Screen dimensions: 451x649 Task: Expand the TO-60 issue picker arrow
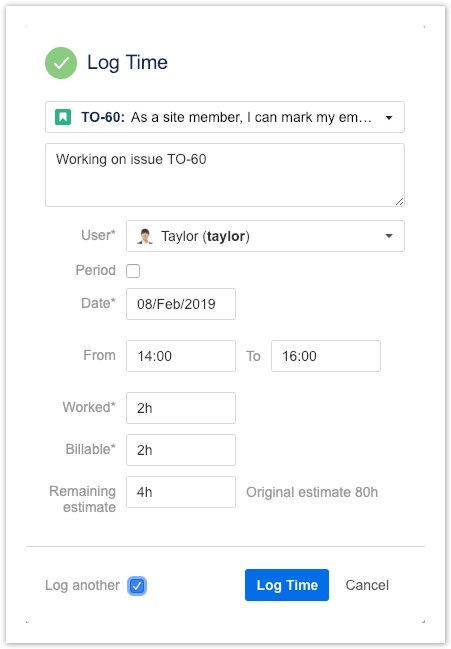coord(389,118)
